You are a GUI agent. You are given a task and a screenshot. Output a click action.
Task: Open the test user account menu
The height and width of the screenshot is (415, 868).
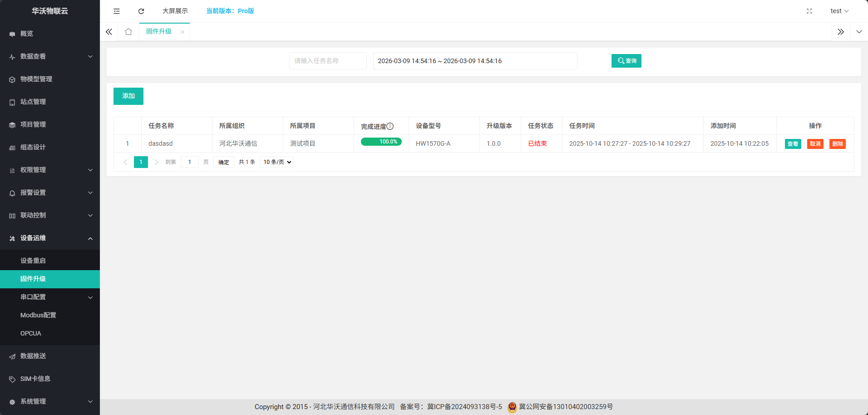(839, 11)
